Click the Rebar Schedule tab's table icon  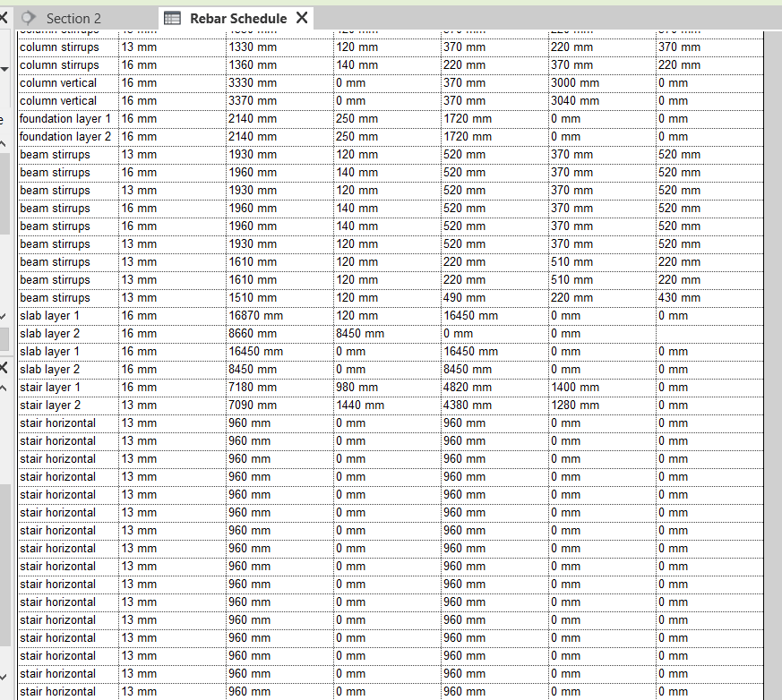coord(173,18)
